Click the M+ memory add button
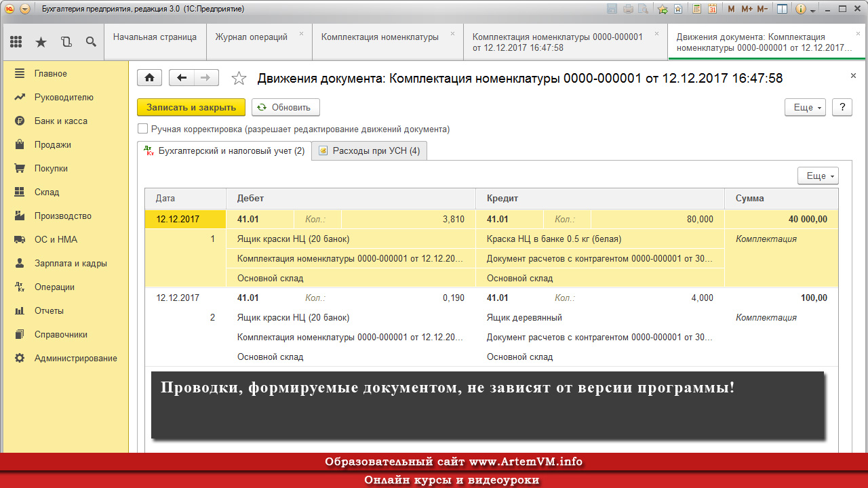 [747, 9]
